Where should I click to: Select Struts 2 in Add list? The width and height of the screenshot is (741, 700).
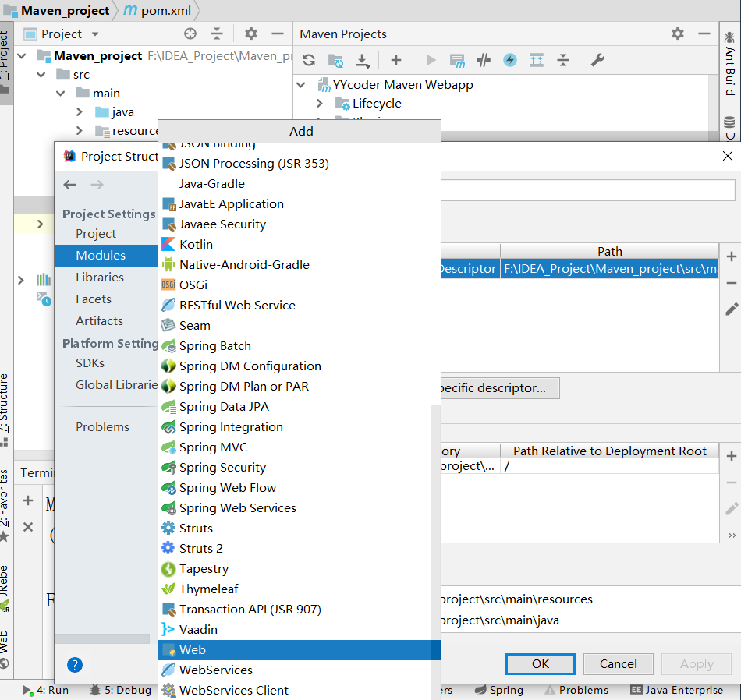(x=294, y=548)
